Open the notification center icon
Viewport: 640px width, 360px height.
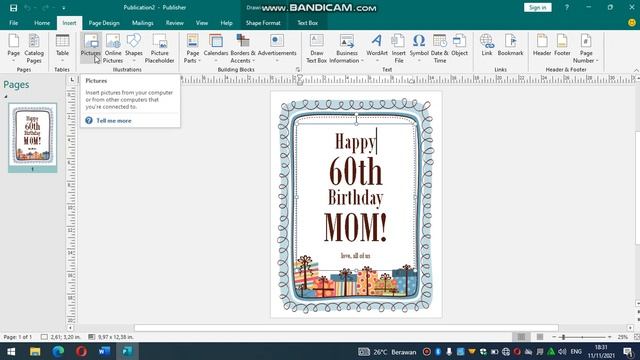pos(629,352)
